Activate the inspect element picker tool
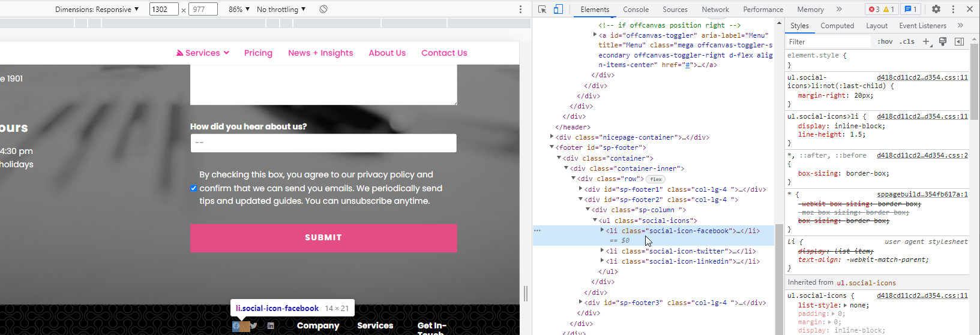Screen dimensions: 980x335 (542, 9)
